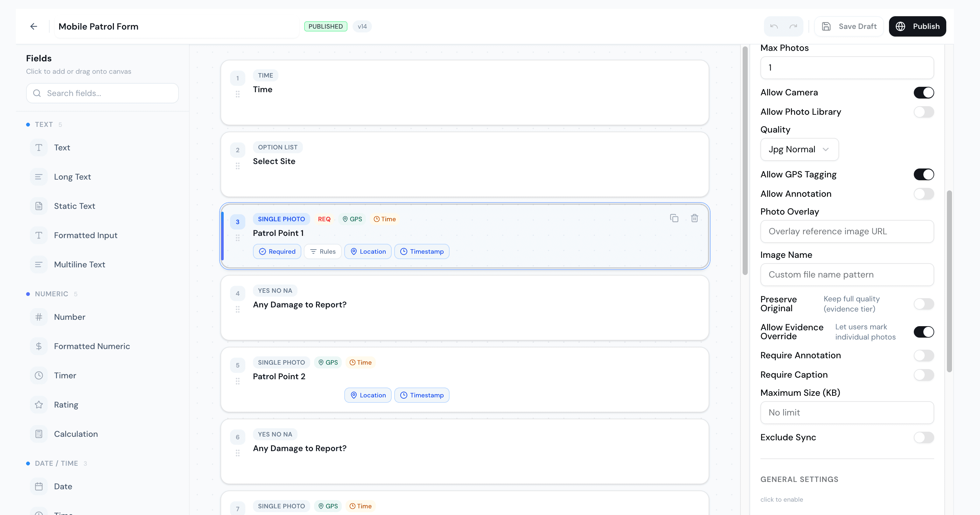Enable Allow Photo Library
The width and height of the screenshot is (980, 515).
[x=924, y=112]
